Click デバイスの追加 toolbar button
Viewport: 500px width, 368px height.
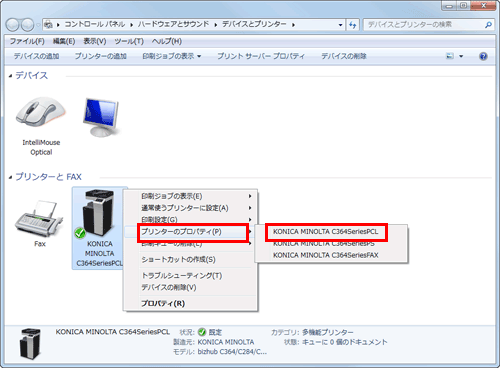36,56
